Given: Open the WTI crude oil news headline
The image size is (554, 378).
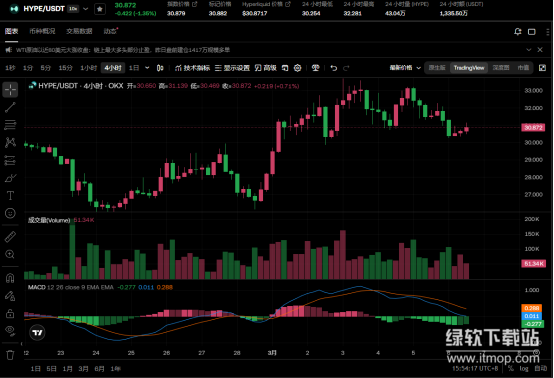Looking at the screenshot, I should tap(123, 50).
